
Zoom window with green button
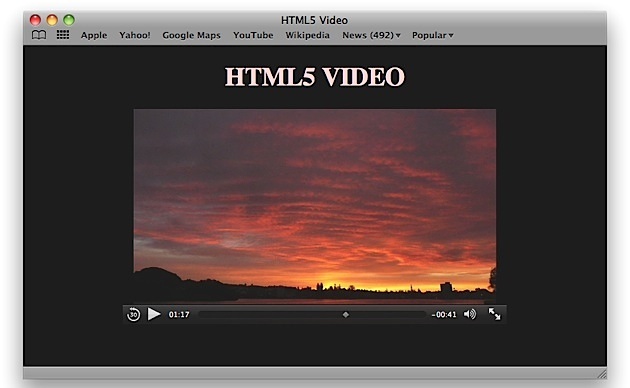click(x=69, y=20)
